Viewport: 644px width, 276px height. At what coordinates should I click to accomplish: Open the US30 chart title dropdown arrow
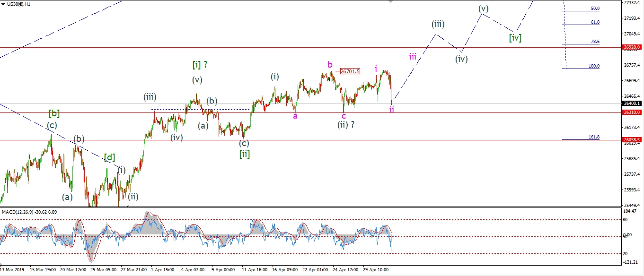pos(3,4)
